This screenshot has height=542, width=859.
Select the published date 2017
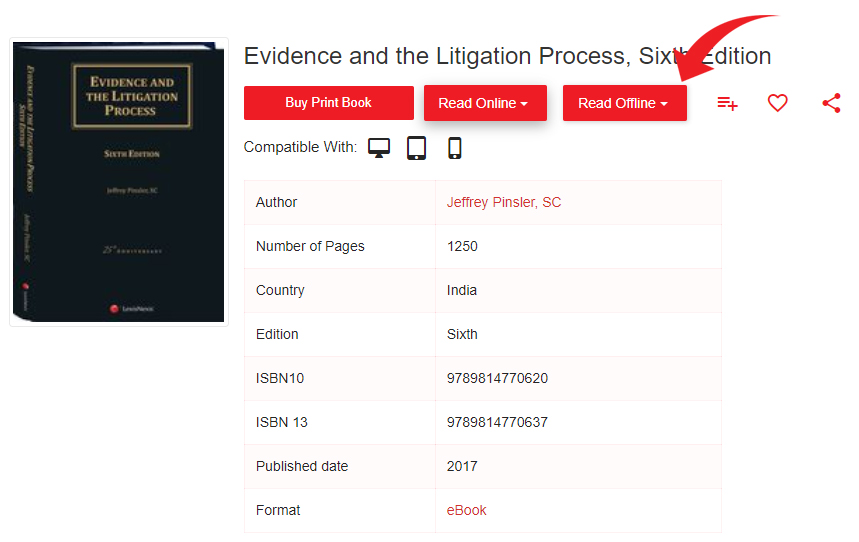[x=462, y=466]
